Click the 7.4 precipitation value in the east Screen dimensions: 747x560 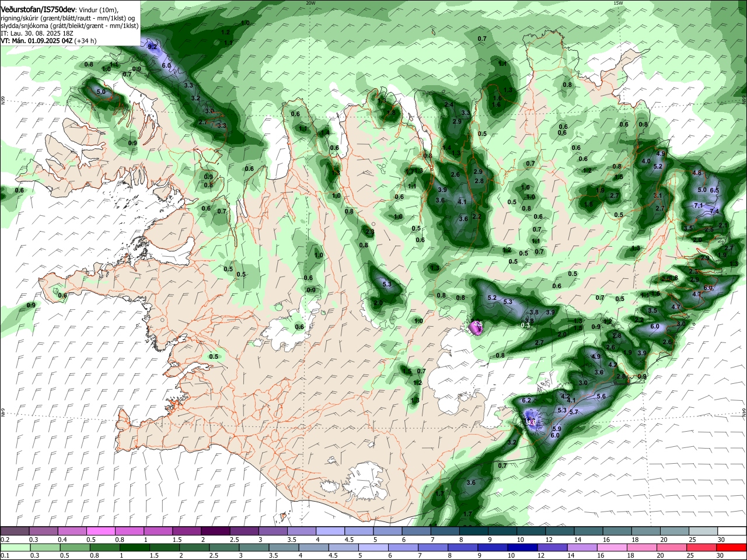[714, 211]
